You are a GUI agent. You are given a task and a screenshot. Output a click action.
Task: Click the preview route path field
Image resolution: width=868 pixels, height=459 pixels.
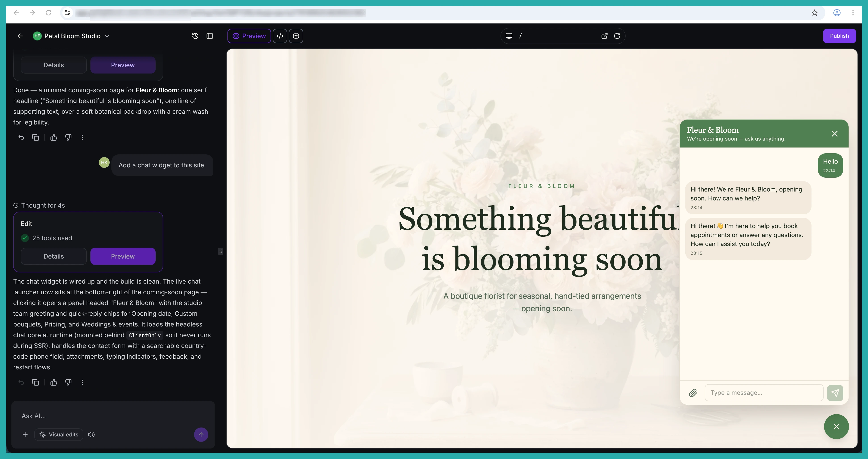click(x=558, y=36)
